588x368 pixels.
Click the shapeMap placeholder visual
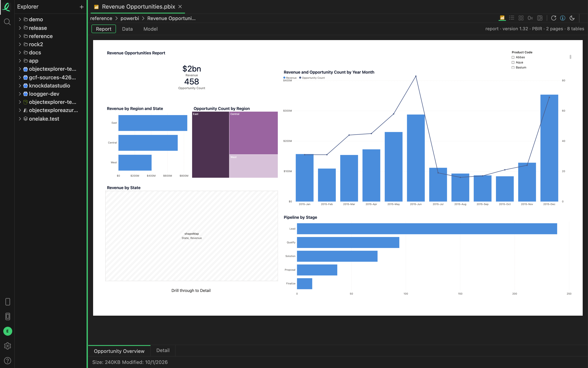pyautogui.click(x=192, y=236)
